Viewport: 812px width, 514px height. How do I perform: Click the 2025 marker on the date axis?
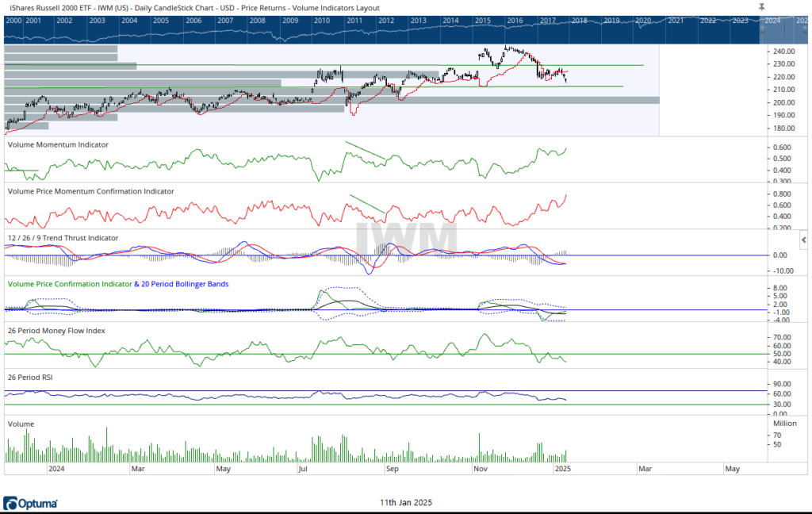pyautogui.click(x=563, y=469)
